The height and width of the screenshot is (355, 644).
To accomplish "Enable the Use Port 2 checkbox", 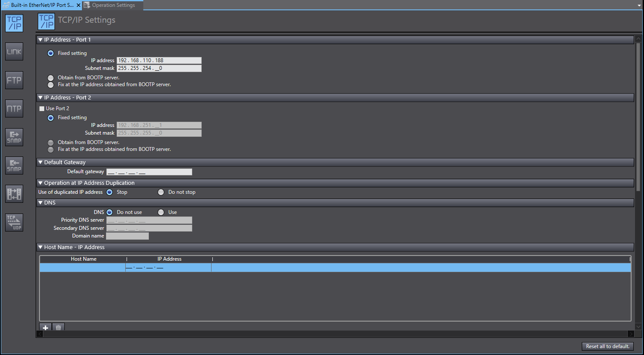I will click(42, 108).
